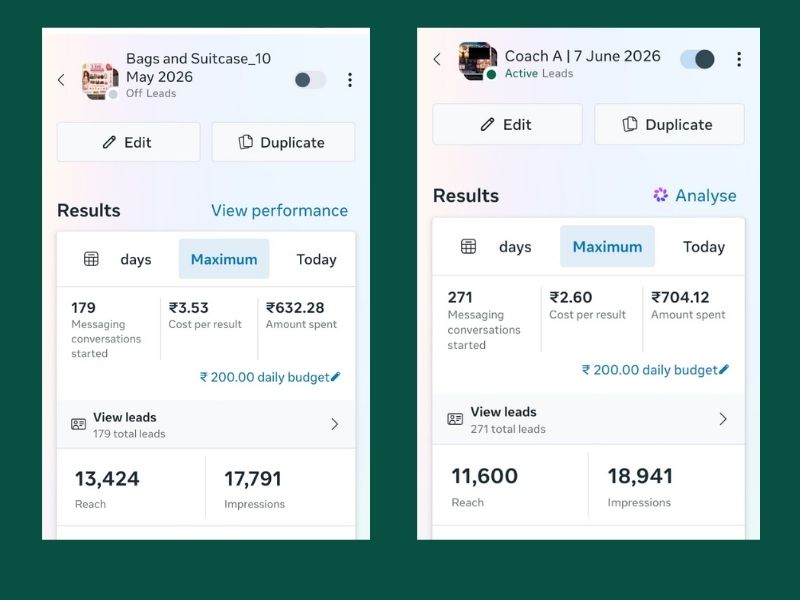Go back from Bags and Suitcase campaign

click(61, 80)
